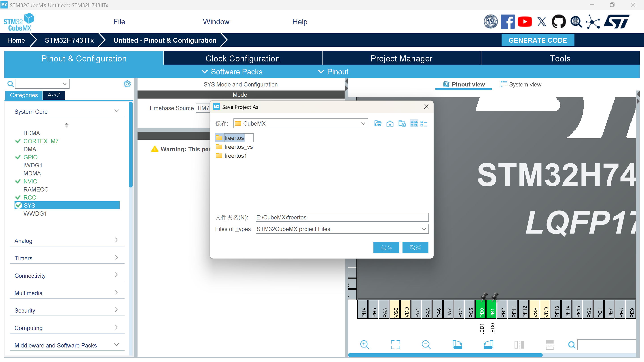Click the 保存 save button

(x=386, y=247)
